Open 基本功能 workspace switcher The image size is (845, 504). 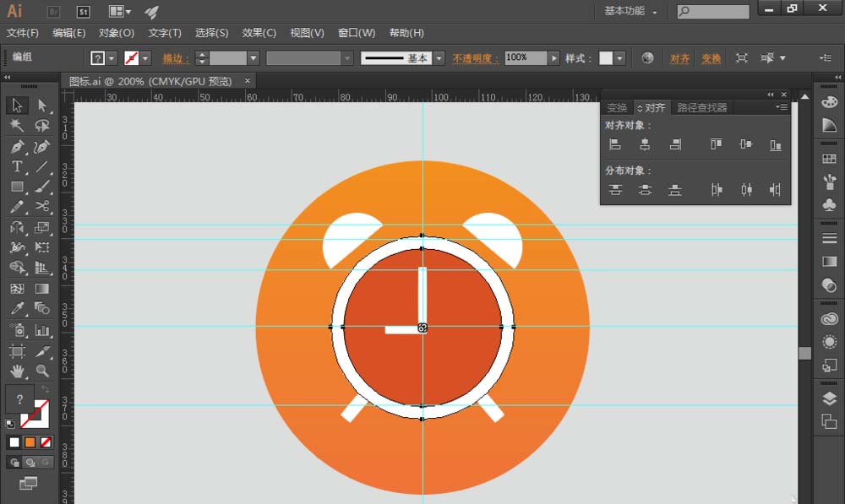630,11
